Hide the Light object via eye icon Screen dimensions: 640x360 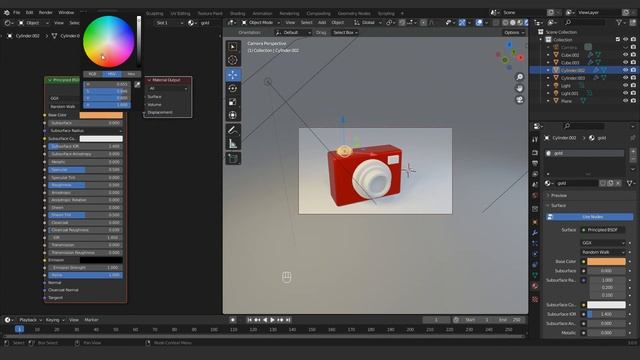coord(625,85)
